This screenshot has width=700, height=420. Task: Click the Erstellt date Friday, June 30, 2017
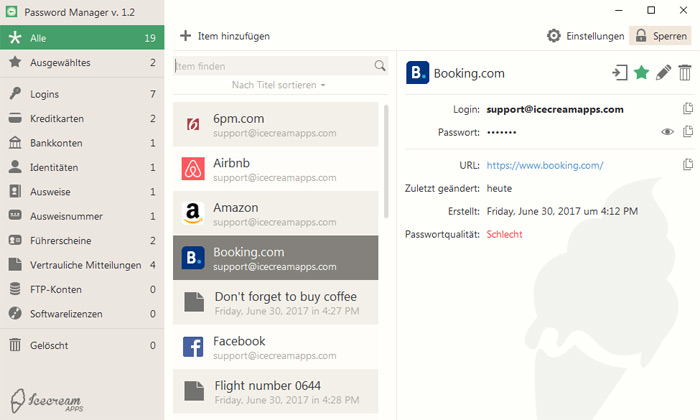pos(562,211)
